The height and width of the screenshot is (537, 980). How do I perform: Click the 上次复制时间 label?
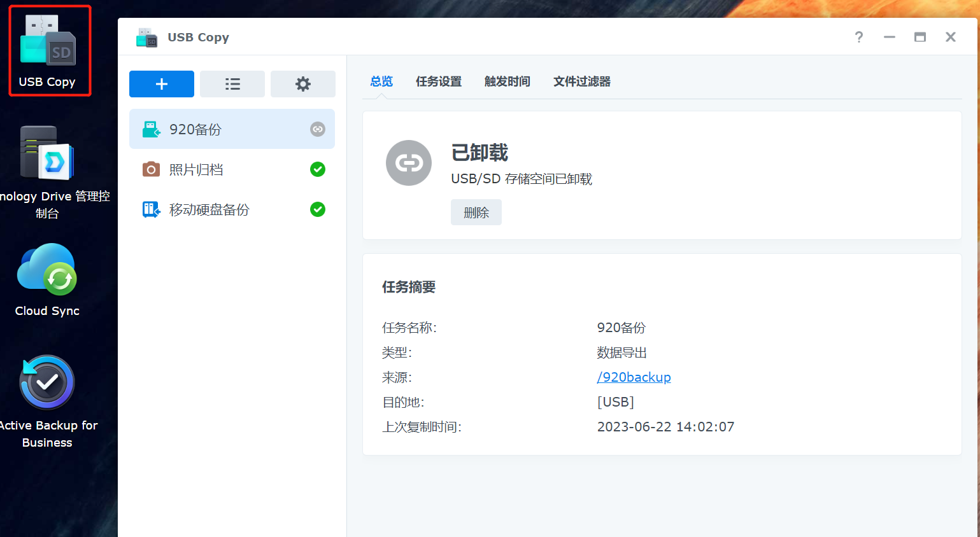tap(422, 427)
